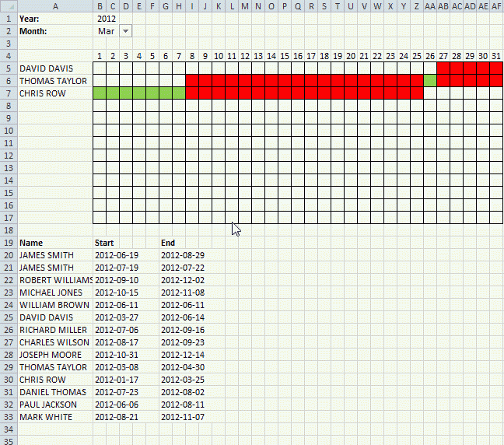
Task: Click start date 2012-09-10
Action: tap(117, 280)
